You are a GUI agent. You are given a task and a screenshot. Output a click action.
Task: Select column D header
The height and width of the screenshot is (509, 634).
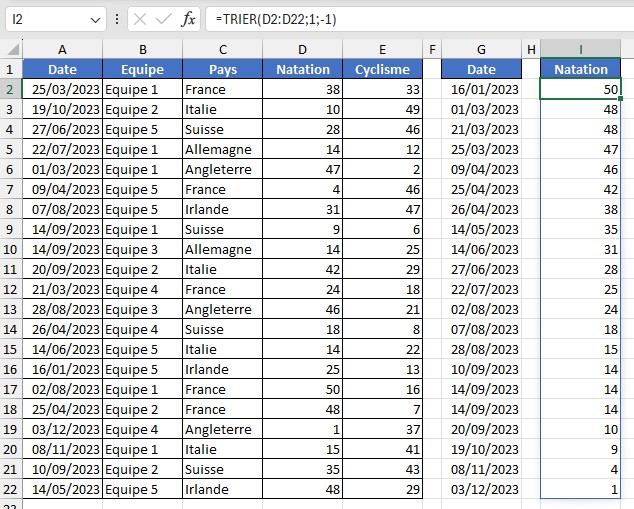point(302,49)
